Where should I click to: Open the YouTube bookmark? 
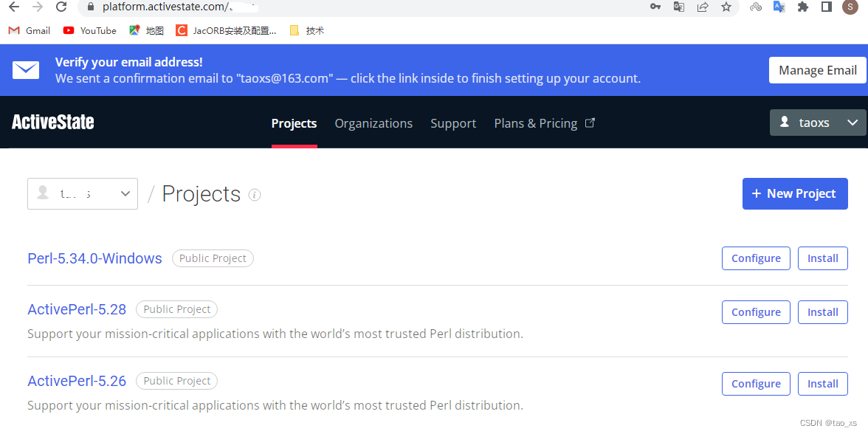tap(90, 30)
